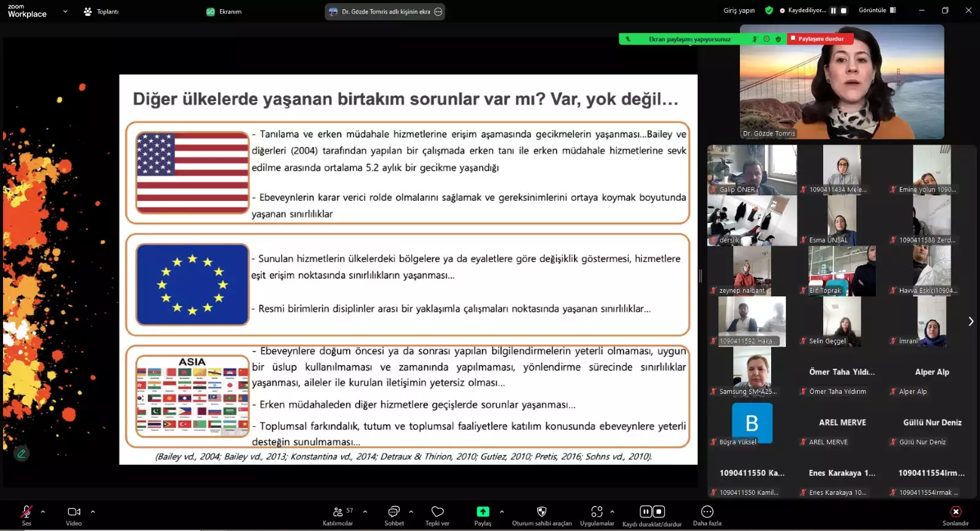Click the European Union flag on slide
This screenshot has width=980, height=531.
[192, 284]
